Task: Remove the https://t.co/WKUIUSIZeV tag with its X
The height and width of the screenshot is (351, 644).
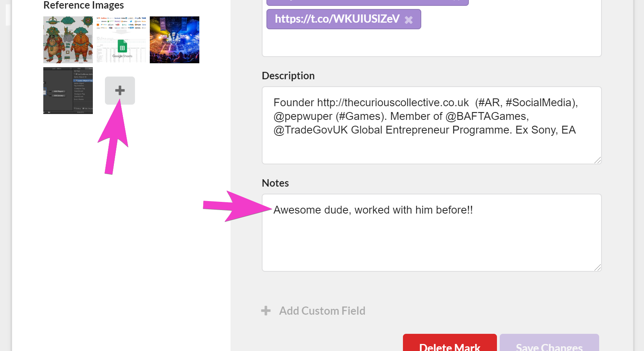Action: 408,20
